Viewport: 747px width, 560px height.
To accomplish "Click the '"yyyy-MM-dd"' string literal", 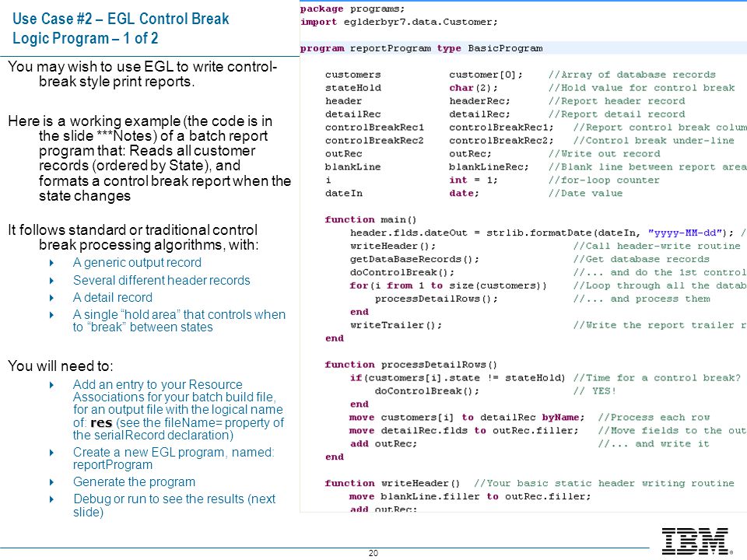I will 685,233.
